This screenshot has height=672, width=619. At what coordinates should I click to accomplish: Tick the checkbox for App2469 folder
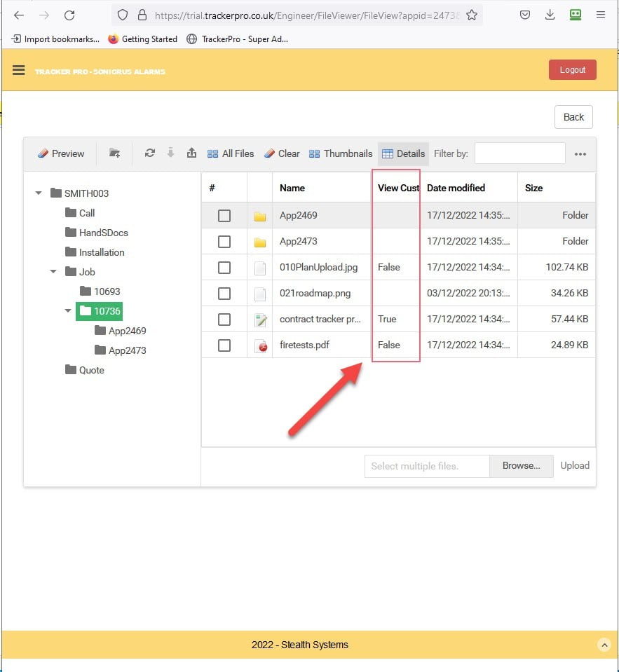[x=224, y=216]
